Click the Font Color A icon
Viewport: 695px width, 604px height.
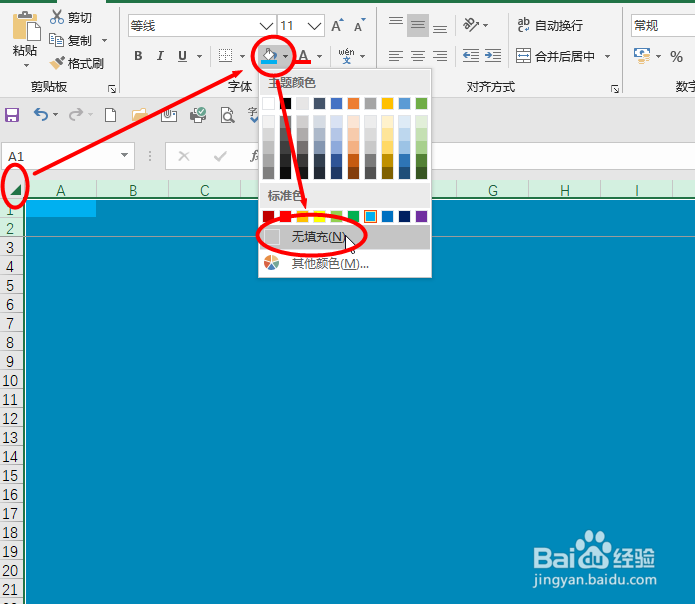(x=304, y=56)
